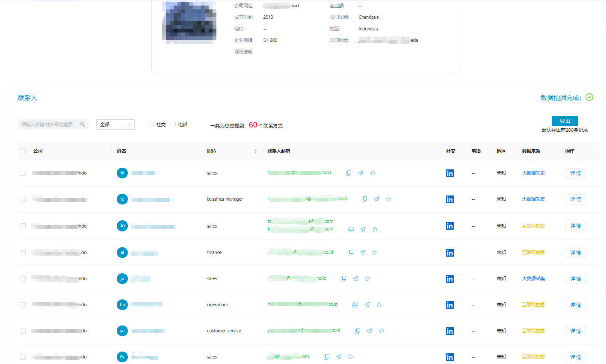Select the checkbox for the finance contact row
This screenshot has height=364, width=606.
[x=23, y=253]
